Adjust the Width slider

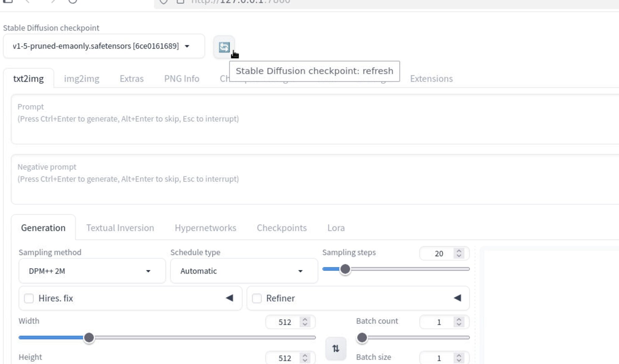pos(89,337)
